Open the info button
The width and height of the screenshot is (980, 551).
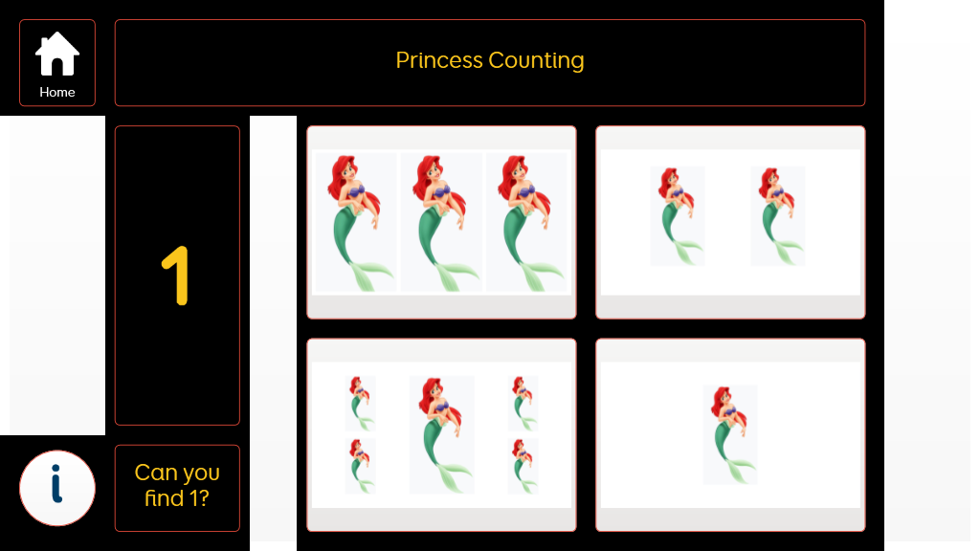coord(56,488)
